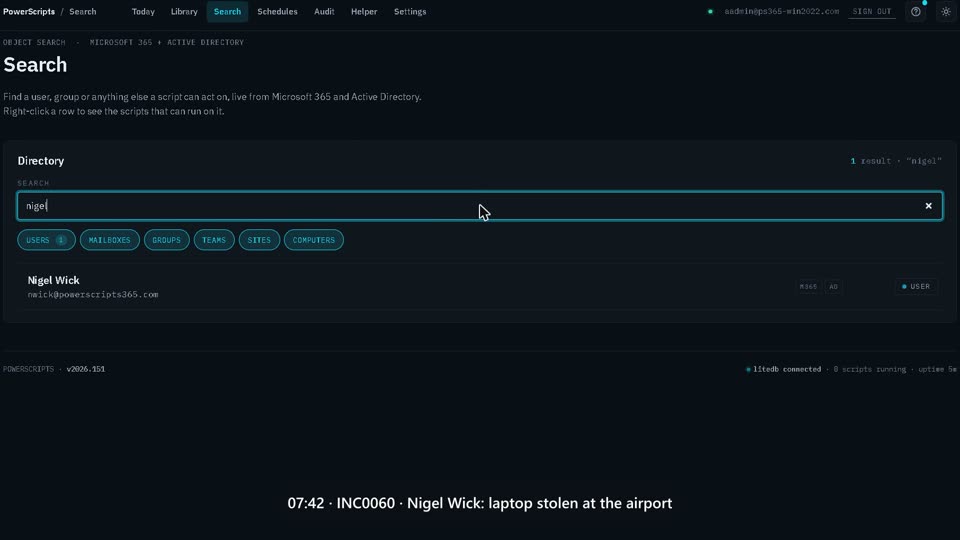This screenshot has height=540, width=960.
Task: Click the 1 result "nigel" counter
Action: pos(896,161)
